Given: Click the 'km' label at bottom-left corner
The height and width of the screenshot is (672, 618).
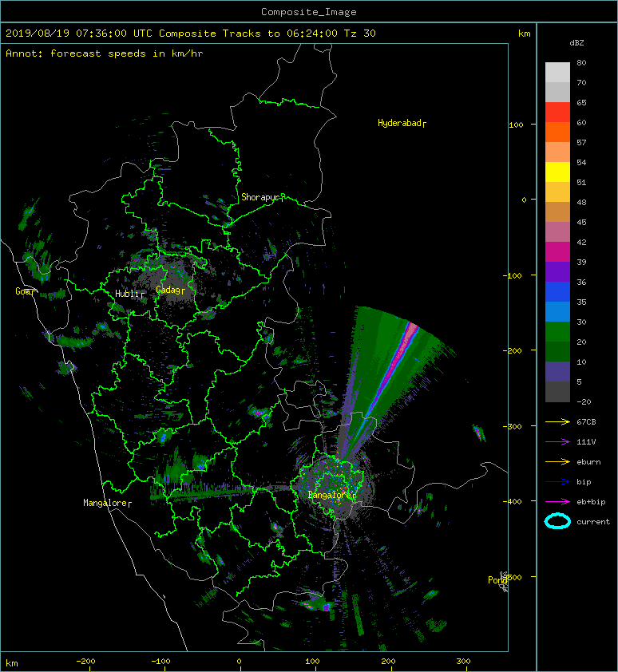Looking at the screenshot, I should [x=12, y=663].
